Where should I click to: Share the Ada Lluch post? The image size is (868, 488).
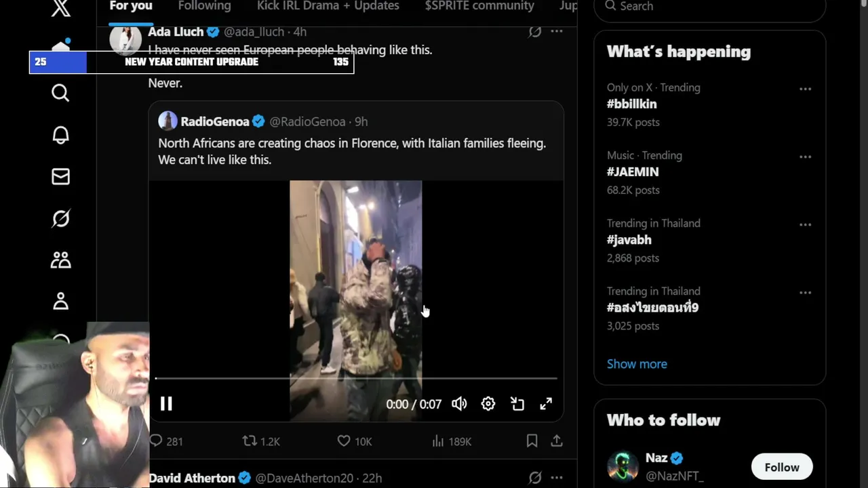(557, 441)
